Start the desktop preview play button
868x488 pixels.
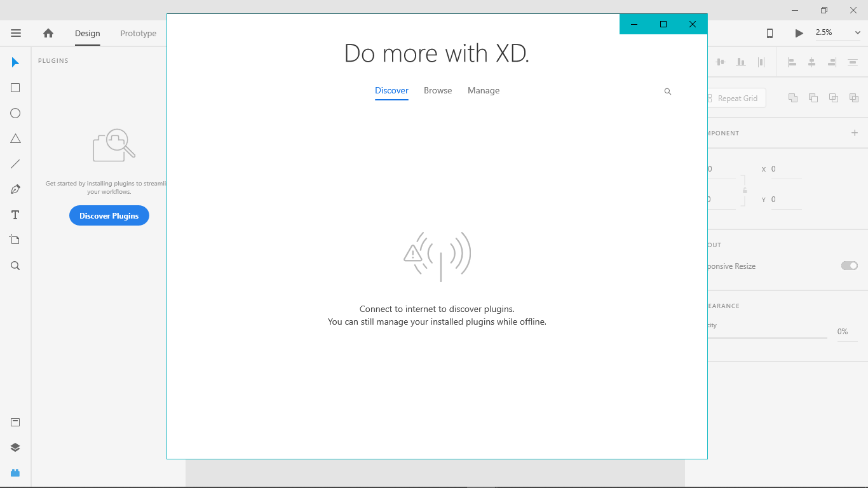click(799, 33)
